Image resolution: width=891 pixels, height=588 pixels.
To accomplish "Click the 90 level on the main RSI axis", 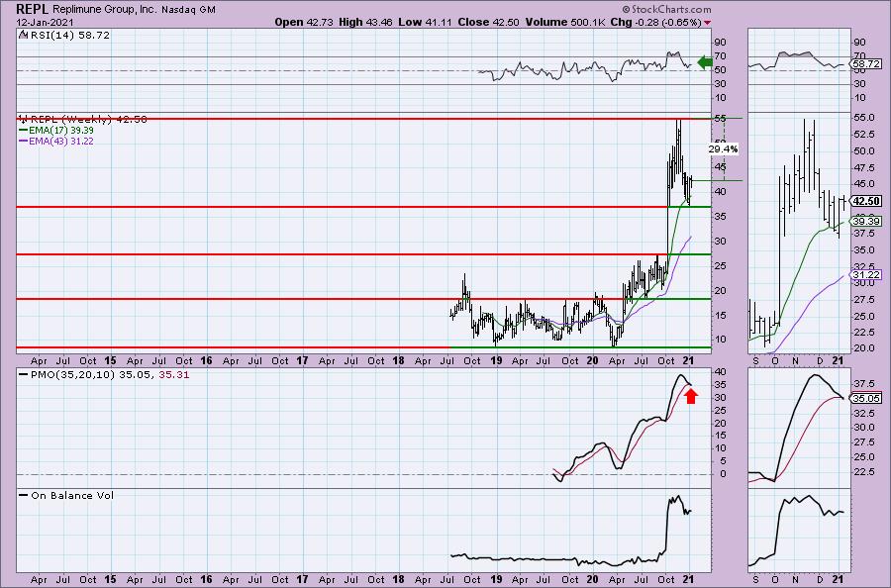I will (720, 43).
